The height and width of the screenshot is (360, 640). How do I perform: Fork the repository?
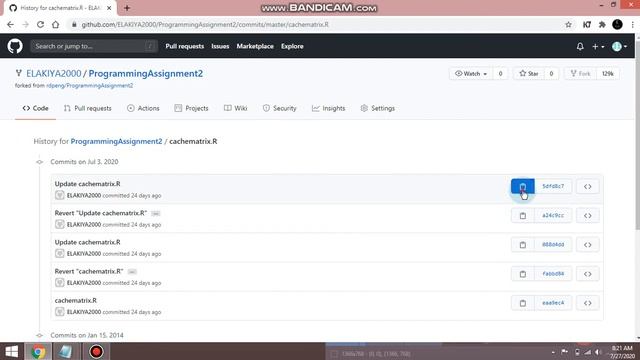580,74
